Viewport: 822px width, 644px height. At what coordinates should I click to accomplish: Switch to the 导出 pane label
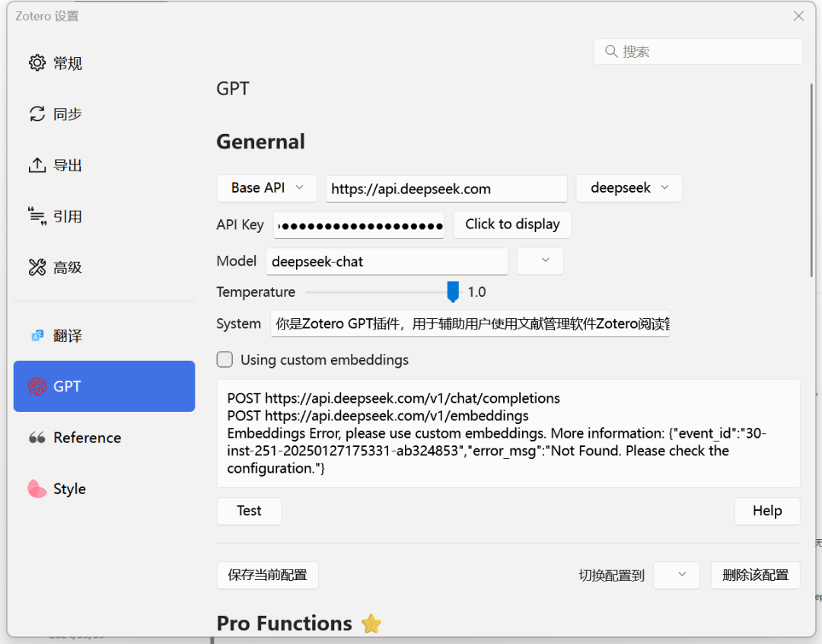[x=68, y=166]
